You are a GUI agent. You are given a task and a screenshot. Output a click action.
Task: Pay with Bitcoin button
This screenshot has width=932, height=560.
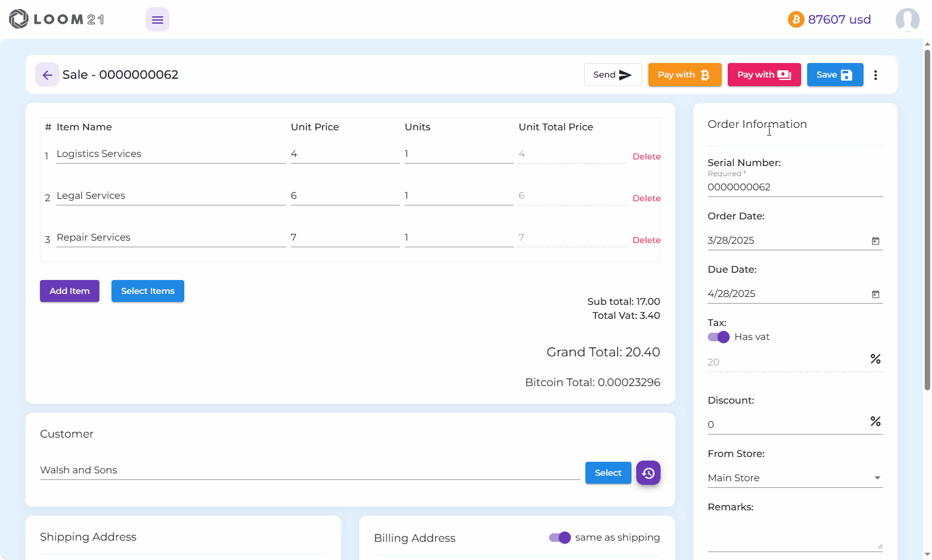[x=685, y=75]
